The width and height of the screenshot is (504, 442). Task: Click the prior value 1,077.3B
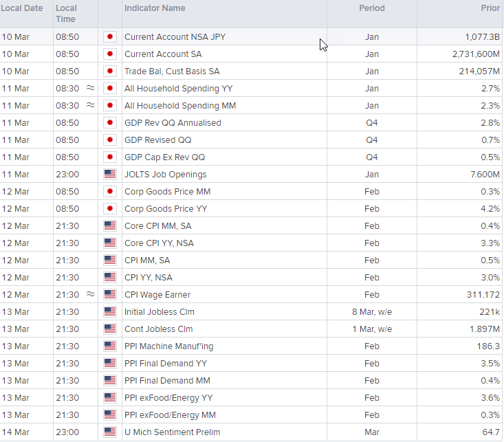tap(483, 37)
